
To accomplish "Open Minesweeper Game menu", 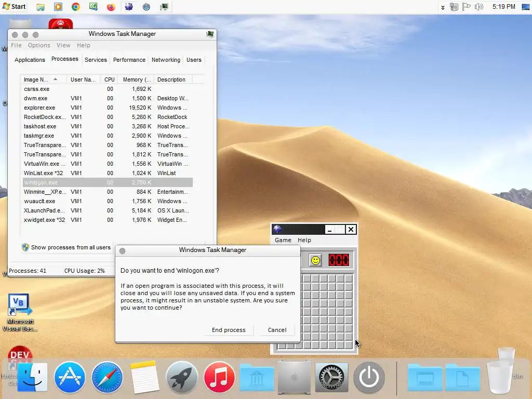I will 283,240.
